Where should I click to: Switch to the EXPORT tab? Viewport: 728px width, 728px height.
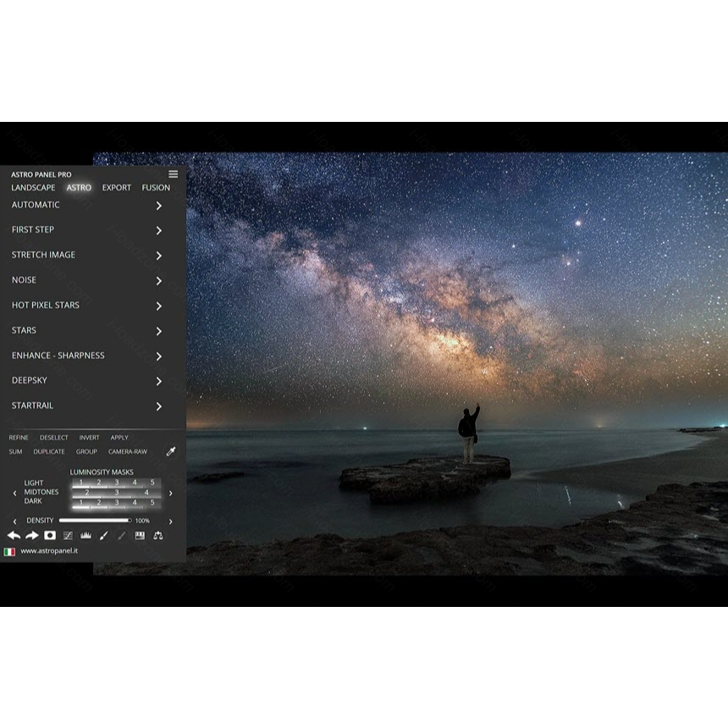coord(117,188)
